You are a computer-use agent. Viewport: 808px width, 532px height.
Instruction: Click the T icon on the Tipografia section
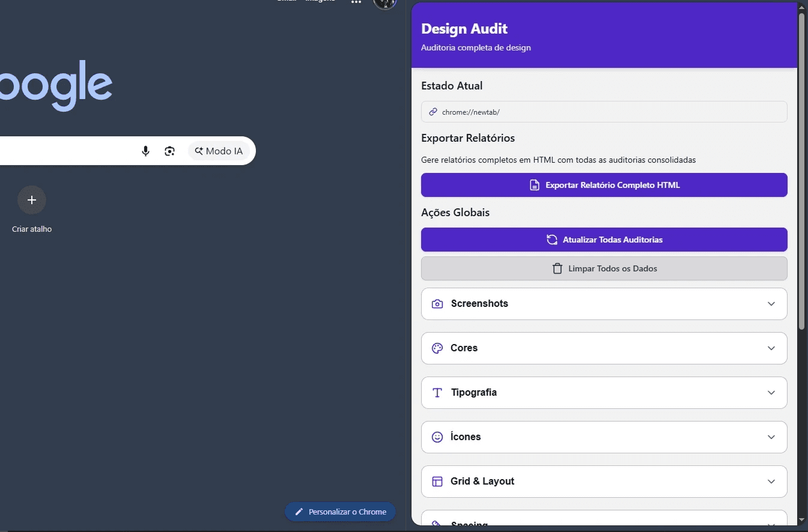pyautogui.click(x=437, y=393)
